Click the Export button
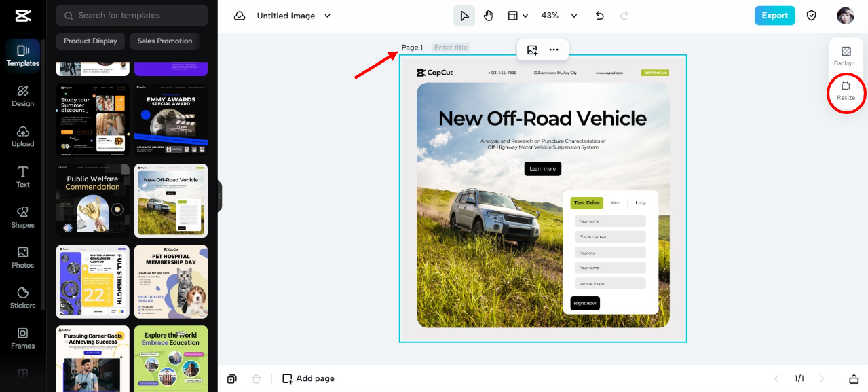This screenshot has width=868, height=392. coord(775,16)
